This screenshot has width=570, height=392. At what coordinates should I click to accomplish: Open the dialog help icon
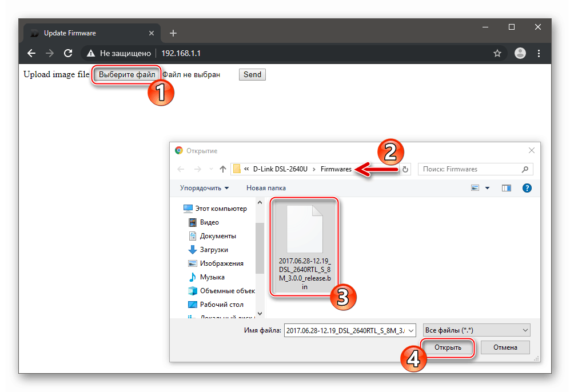(x=527, y=188)
